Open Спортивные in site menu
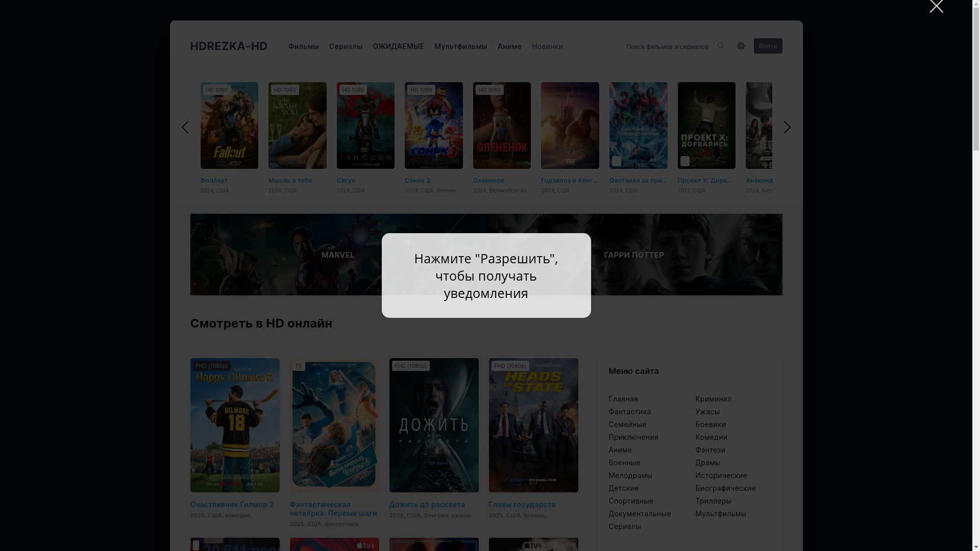The width and height of the screenshot is (980, 551). pos(631,501)
